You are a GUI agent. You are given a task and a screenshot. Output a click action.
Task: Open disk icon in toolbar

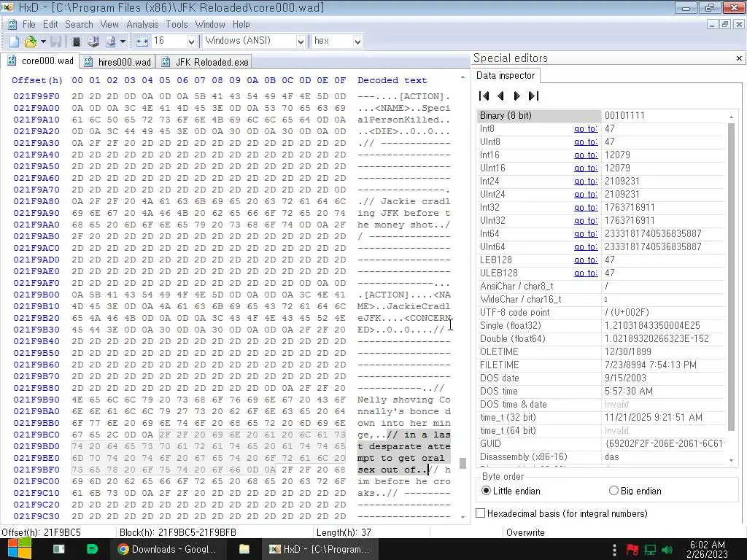tap(93, 42)
